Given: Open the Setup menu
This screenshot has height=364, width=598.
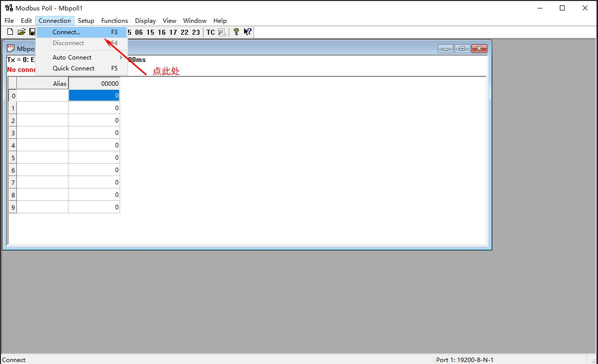Looking at the screenshot, I should tap(86, 20).
